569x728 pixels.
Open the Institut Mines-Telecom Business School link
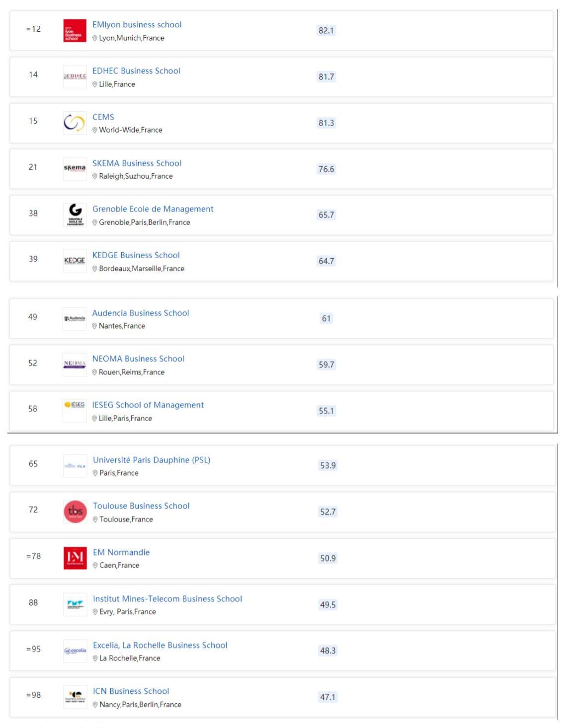167,599
